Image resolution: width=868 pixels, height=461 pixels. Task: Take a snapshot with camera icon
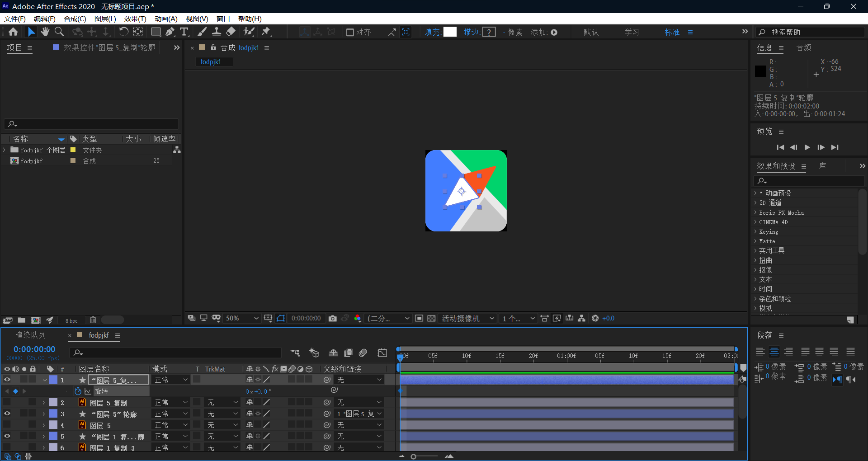[333, 318]
